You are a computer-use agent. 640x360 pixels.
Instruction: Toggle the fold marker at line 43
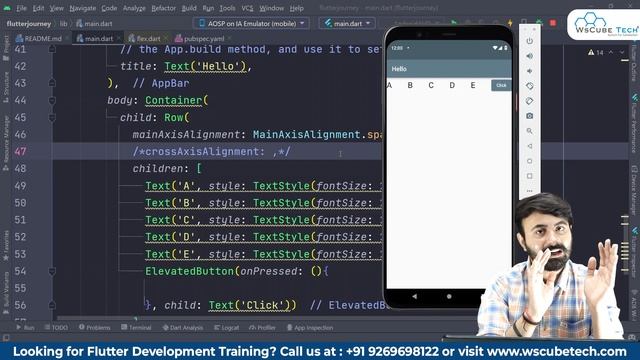click(x=52, y=83)
